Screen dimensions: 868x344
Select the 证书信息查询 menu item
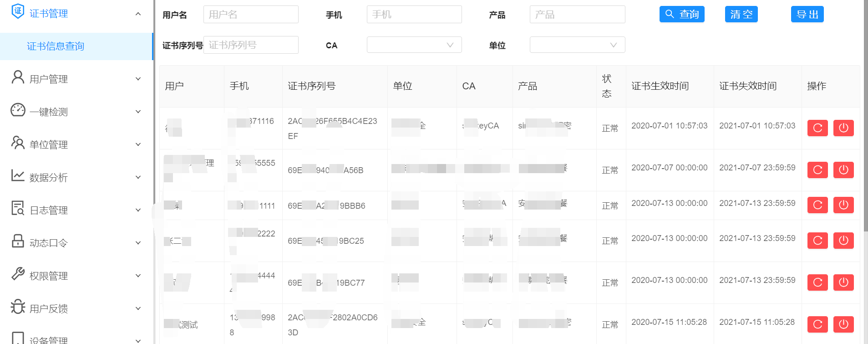(56, 46)
